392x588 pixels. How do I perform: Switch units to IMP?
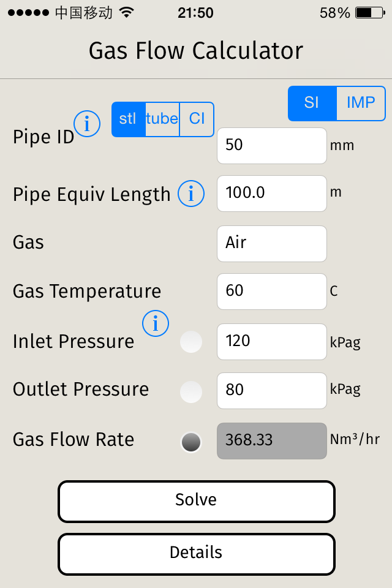[361, 103]
